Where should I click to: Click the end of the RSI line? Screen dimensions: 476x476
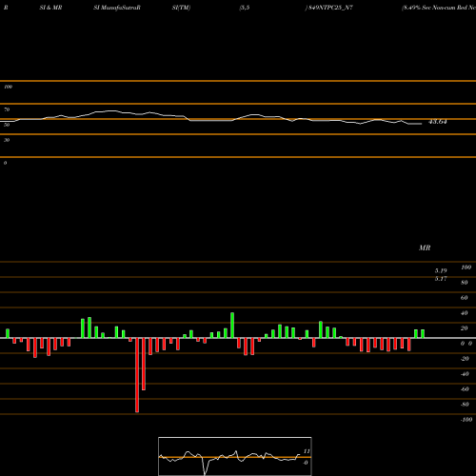(421, 124)
